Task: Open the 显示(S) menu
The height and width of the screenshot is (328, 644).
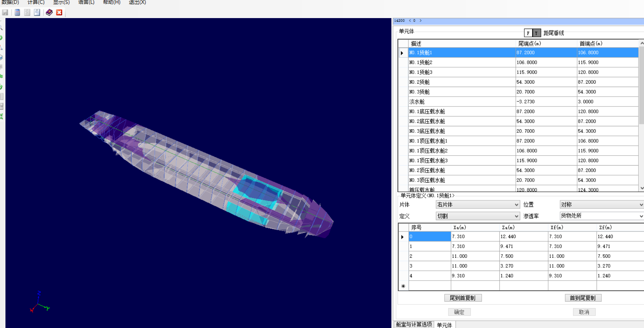Action: (61, 2)
